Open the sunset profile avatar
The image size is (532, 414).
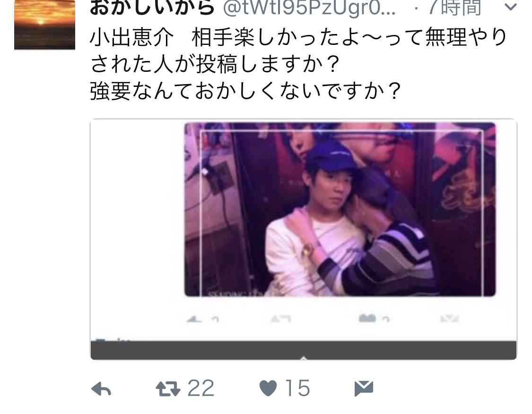pyautogui.click(x=44, y=25)
